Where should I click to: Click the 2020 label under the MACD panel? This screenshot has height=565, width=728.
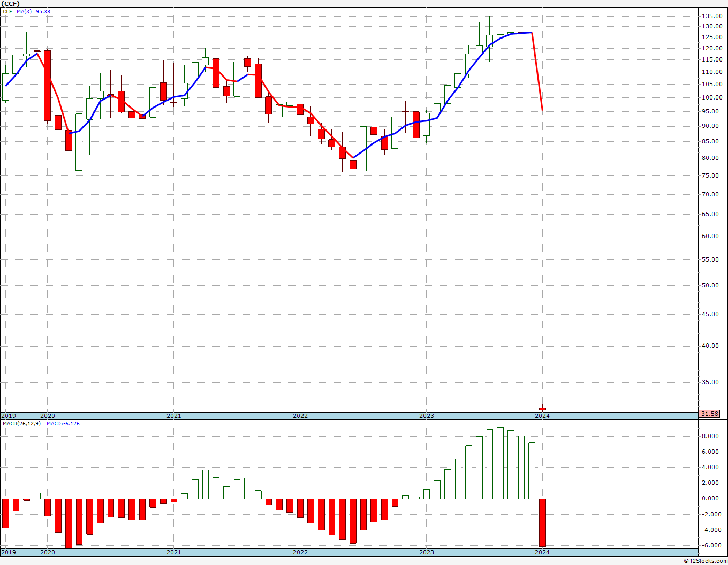[48, 552]
